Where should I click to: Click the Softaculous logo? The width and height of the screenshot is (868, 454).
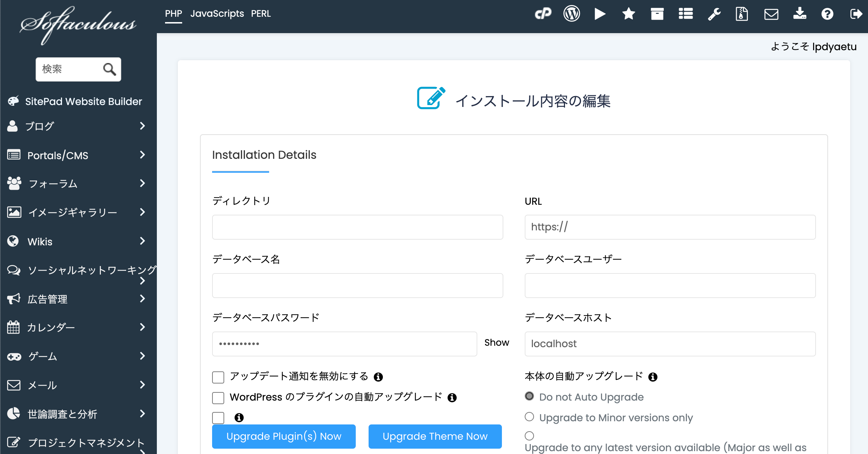pyautogui.click(x=78, y=26)
